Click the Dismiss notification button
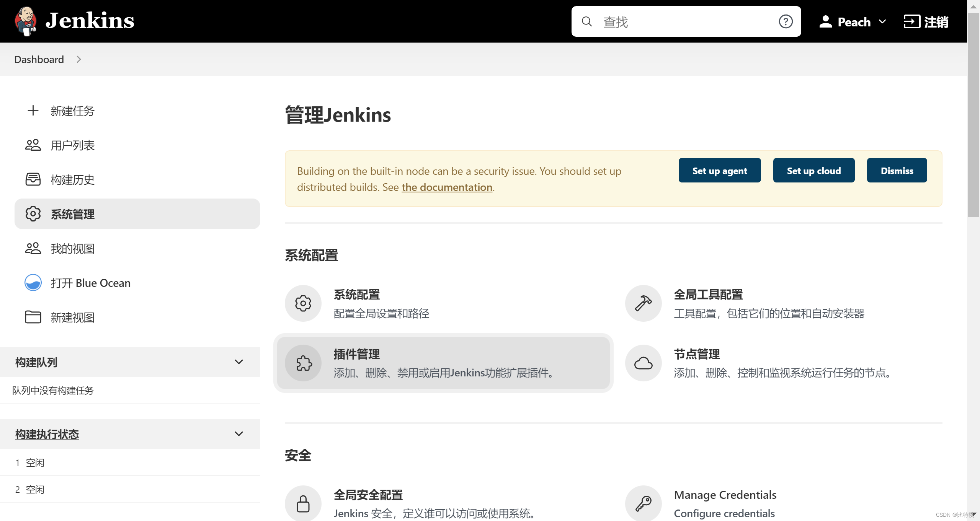 pyautogui.click(x=897, y=171)
